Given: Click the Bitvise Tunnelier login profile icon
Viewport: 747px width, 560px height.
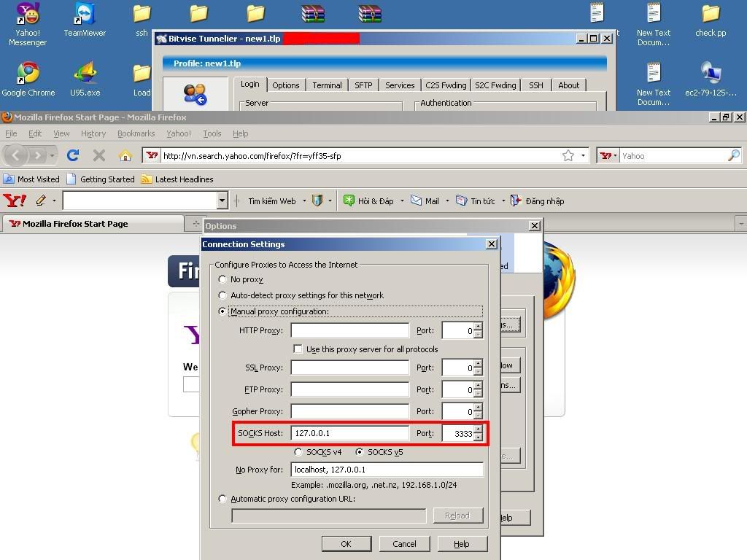Looking at the screenshot, I should tap(195, 94).
